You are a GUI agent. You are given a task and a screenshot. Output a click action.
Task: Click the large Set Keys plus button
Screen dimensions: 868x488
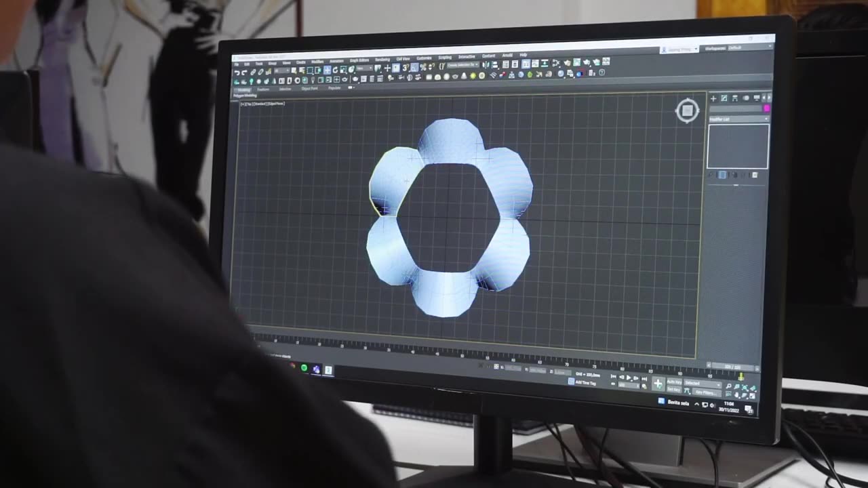coord(658,384)
